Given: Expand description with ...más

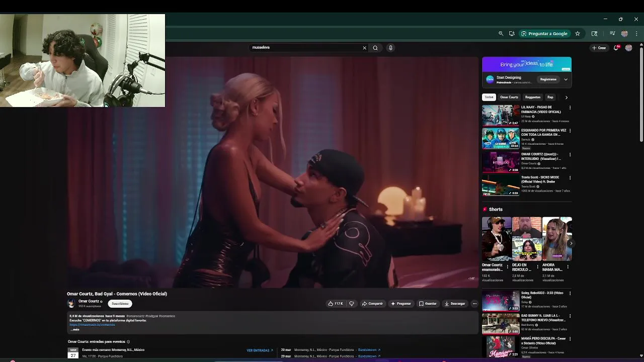Looking at the screenshot, I should 74,329.
